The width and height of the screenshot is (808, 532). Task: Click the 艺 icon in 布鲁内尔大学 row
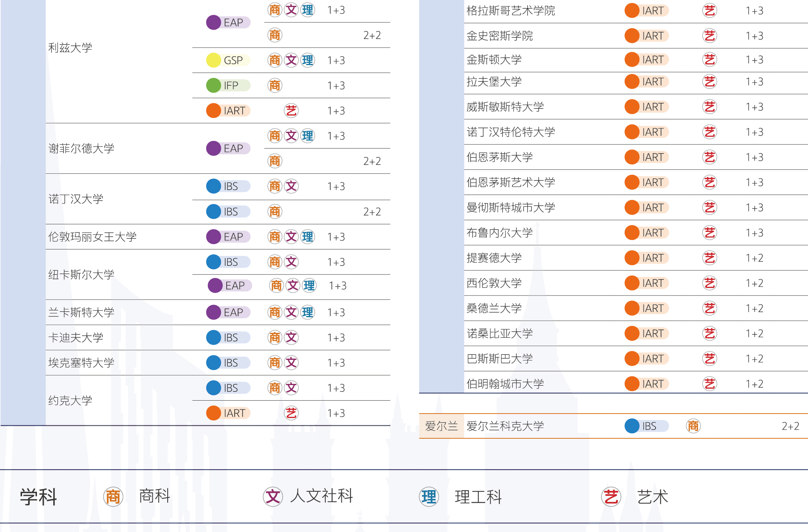click(709, 233)
